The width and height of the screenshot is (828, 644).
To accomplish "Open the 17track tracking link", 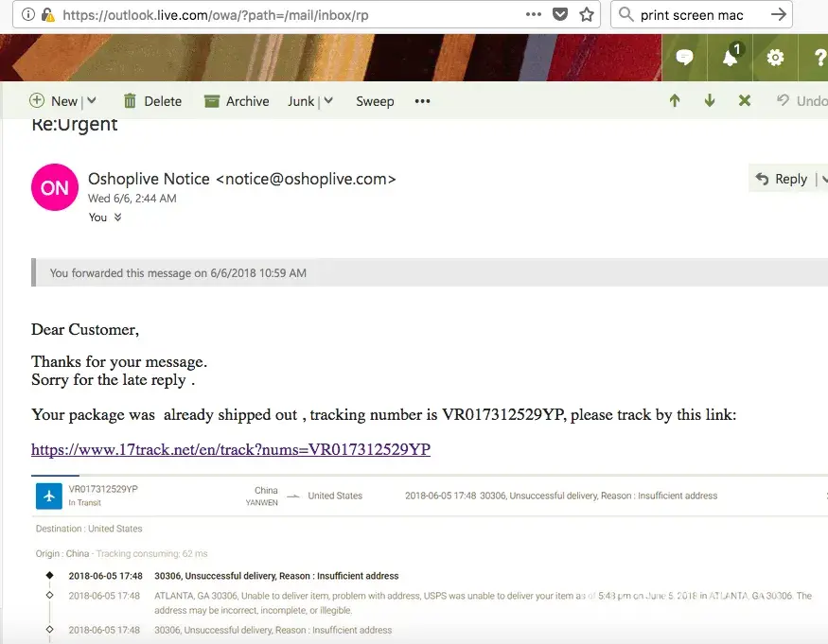I will (231, 450).
